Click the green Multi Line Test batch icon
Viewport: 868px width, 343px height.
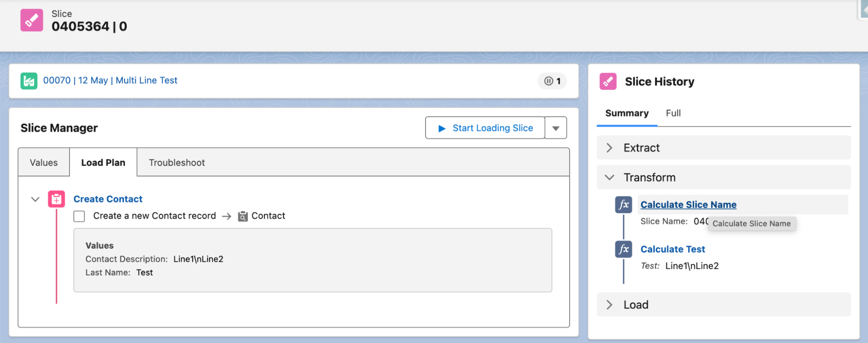(29, 80)
